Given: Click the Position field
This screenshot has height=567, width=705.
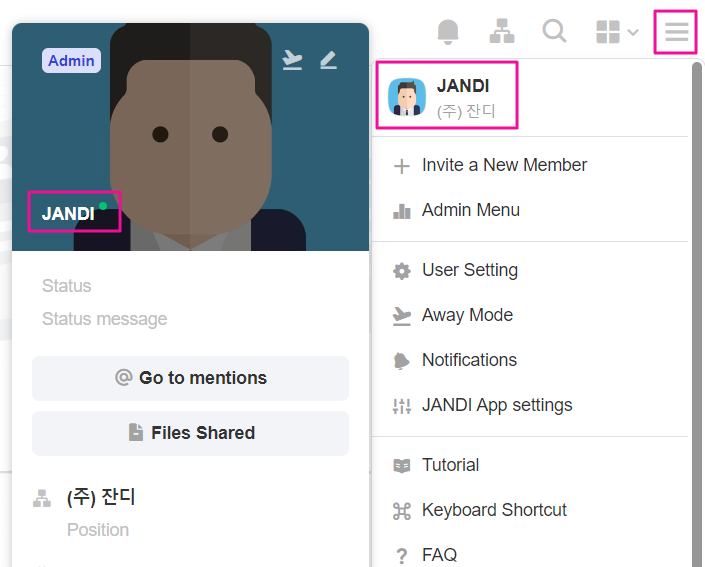Looking at the screenshot, I should point(98,530).
